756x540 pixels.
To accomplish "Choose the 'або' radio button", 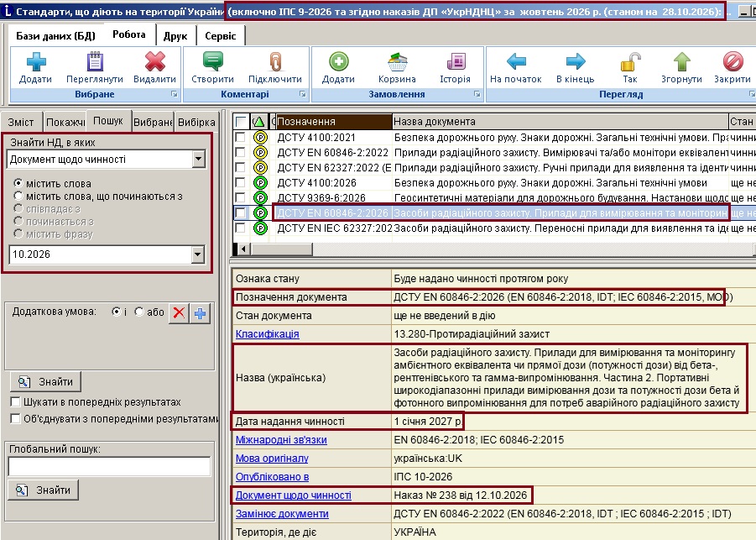I will point(138,312).
